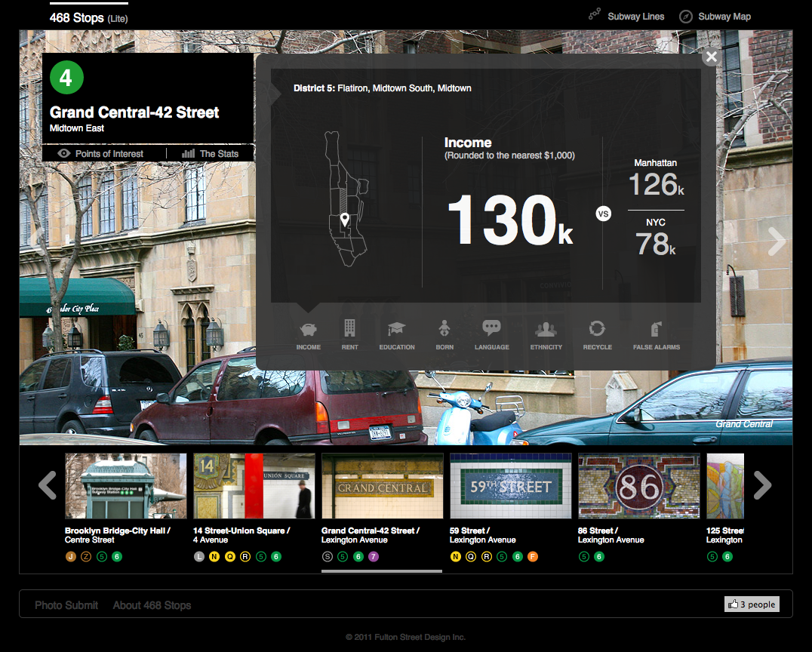Viewport: 812px width, 652px height.
Task: Open the False Alarms hydrant stat
Action: pyautogui.click(x=656, y=335)
